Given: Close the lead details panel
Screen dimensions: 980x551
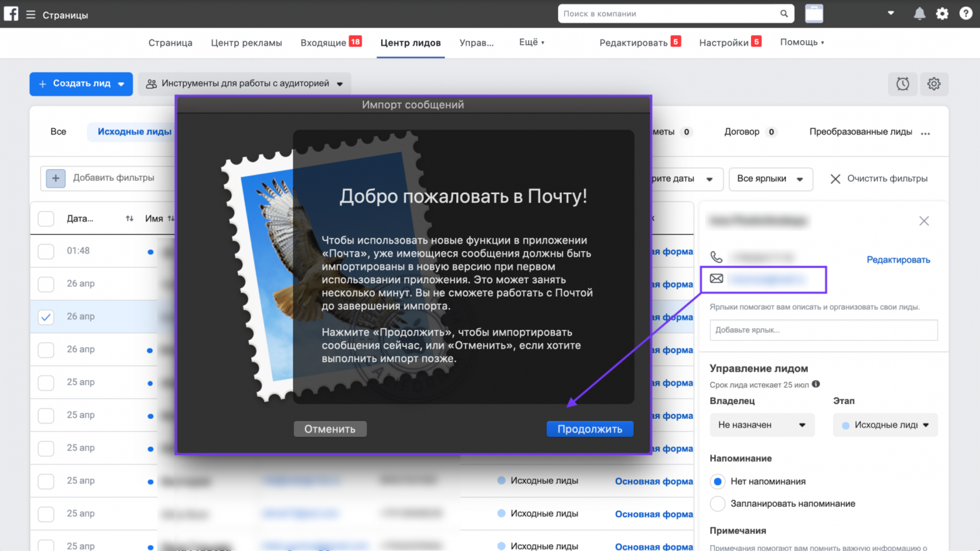Looking at the screenshot, I should pyautogui.click(x=924, y=221).
